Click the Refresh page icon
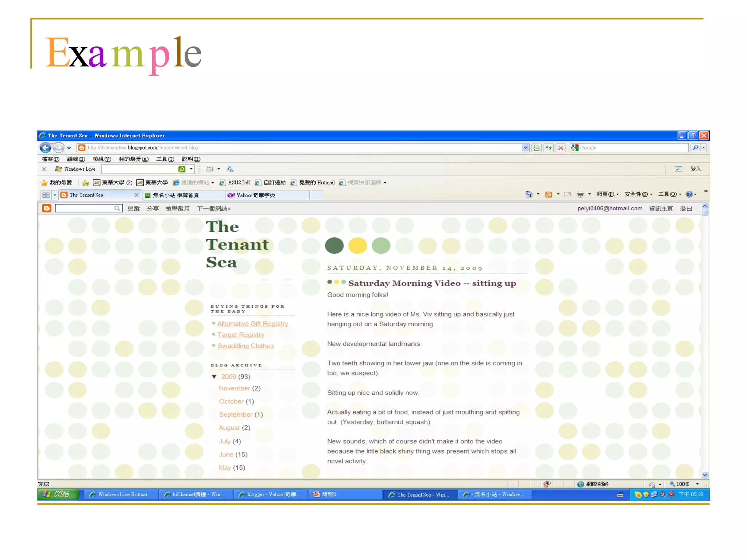 coord(549,148)
